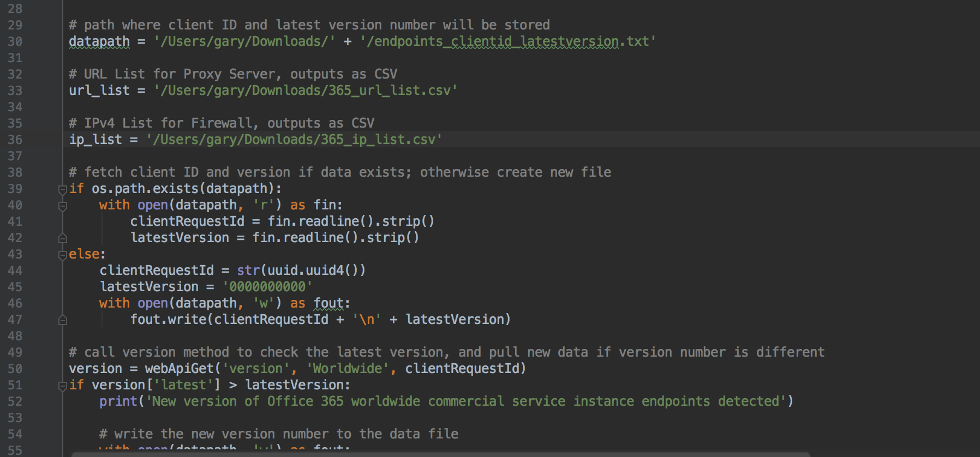Click line number 36 in gutter
The height and width of the screenshot is (457, 980).
click(15, 140)
